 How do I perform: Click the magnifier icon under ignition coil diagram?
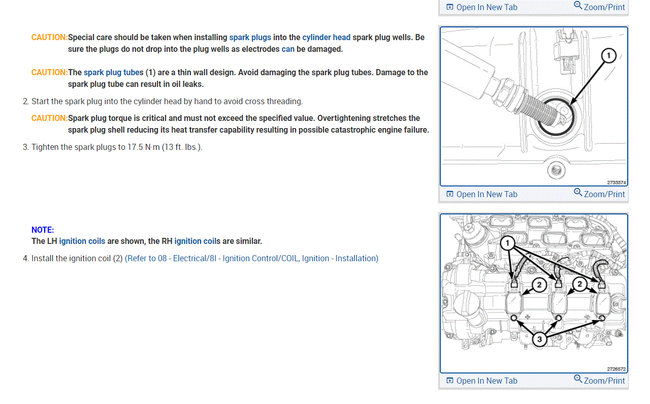click(x=578, y=379)
